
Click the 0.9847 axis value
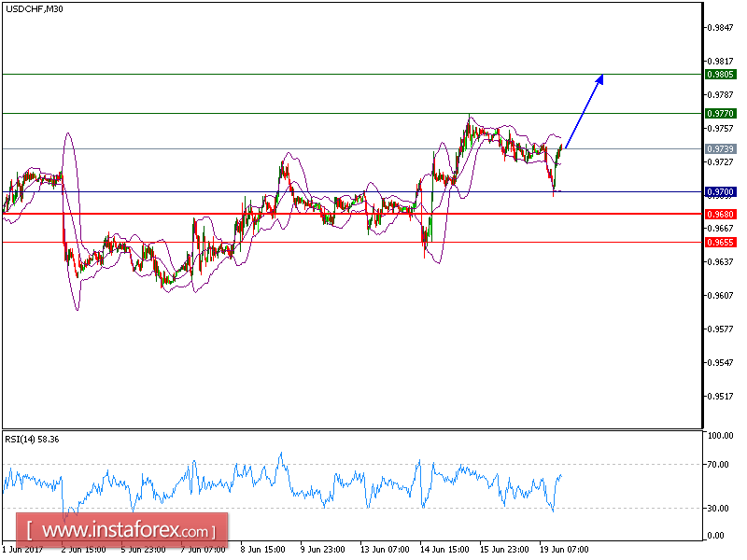[x=720, y=28]
